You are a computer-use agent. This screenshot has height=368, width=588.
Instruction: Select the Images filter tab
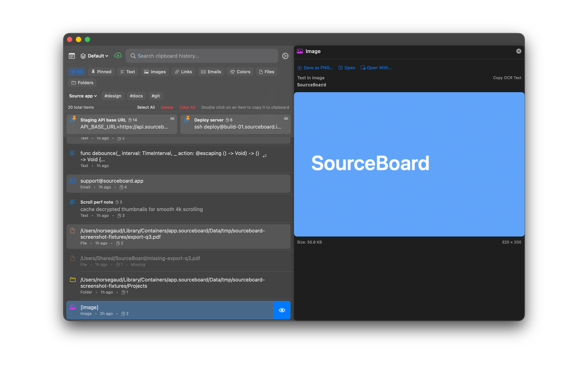[x=155, y=72]
